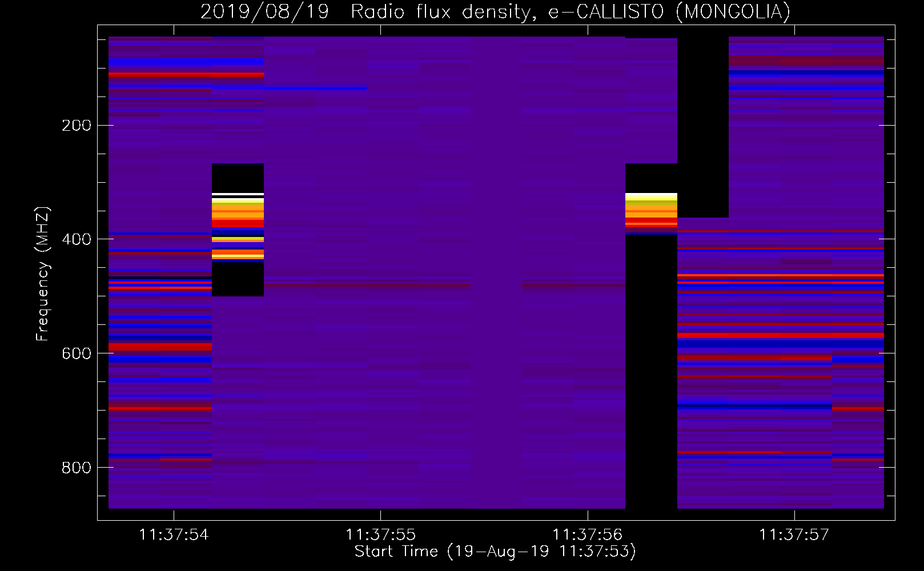Click the 800 frequency tick label

[77, 468]
